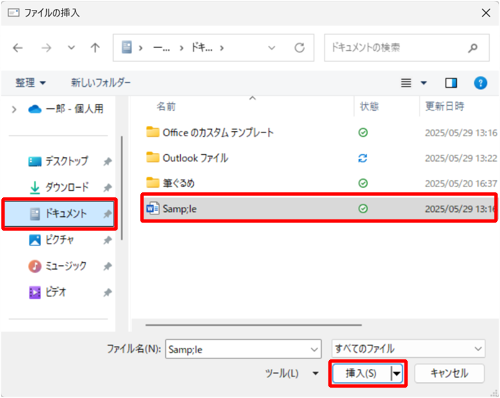
Task: Open help with the question icon
Action: pos(480,83)
